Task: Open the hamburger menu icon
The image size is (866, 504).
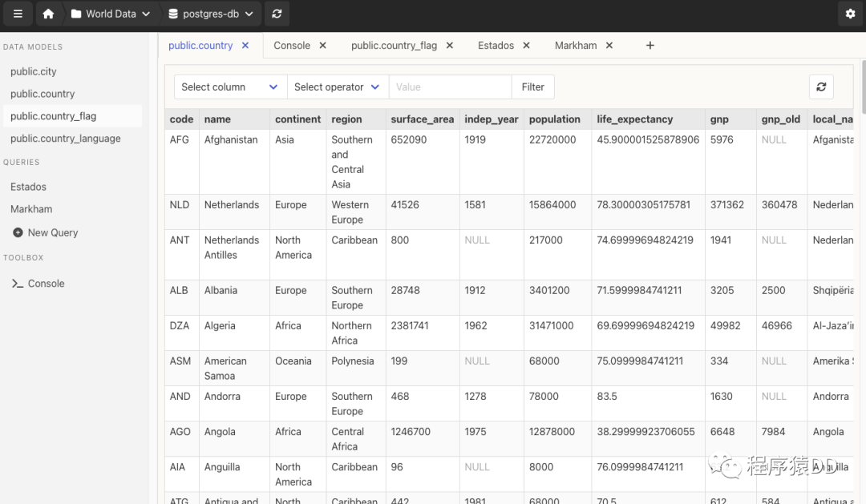Action: pos(18,14)
